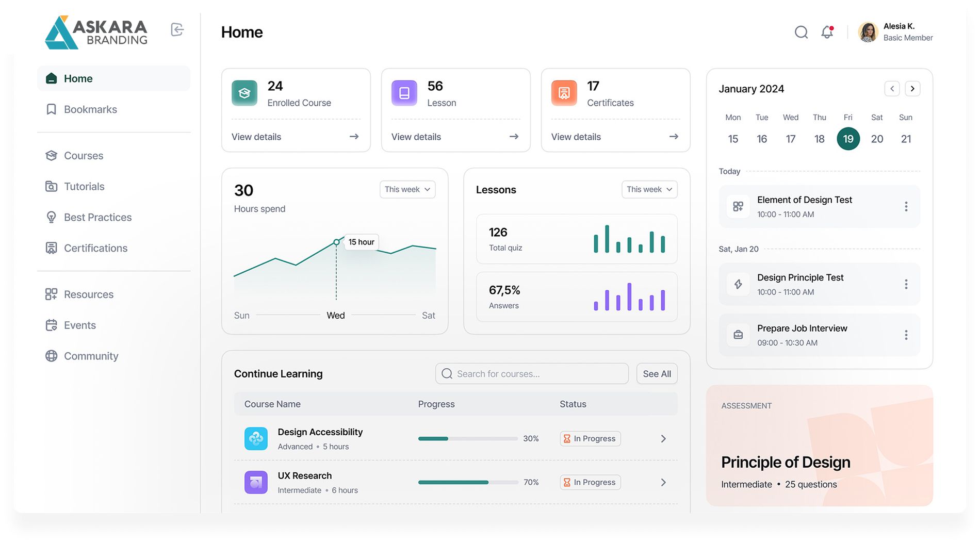The height and width of the screenshot is (543, 980).
Task: Click Alesia K. profile avatar
Action: (x=868, y=32)
